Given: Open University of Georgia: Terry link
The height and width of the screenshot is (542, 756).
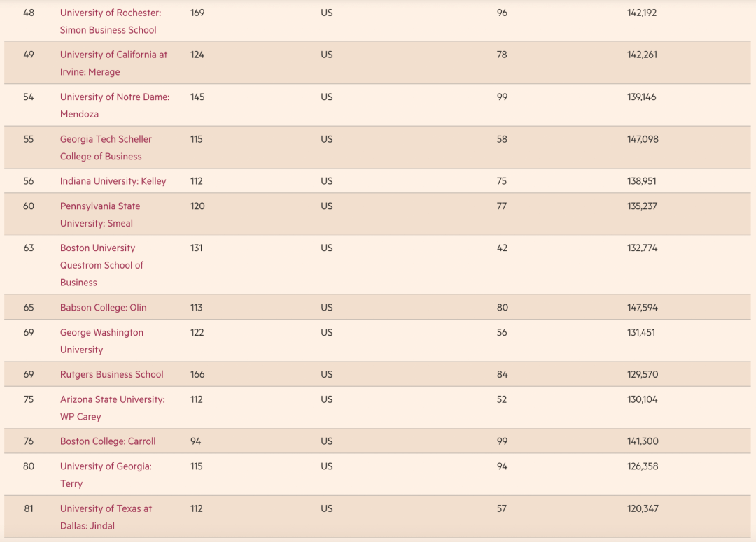Looking at the screenshot, I should tap(106, 475).
